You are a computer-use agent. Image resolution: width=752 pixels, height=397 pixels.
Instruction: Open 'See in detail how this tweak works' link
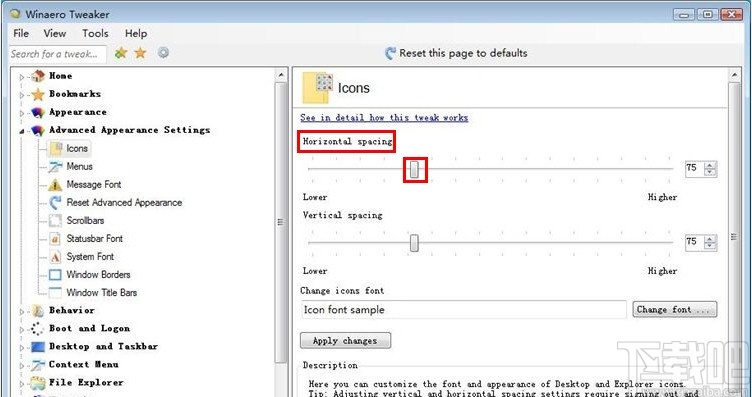click(384, 117)
